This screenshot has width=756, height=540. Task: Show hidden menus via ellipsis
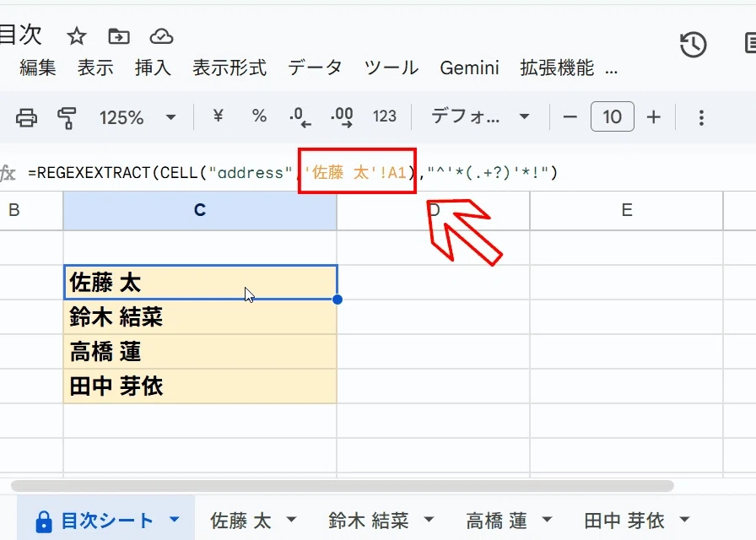click(x=611, y=72)
